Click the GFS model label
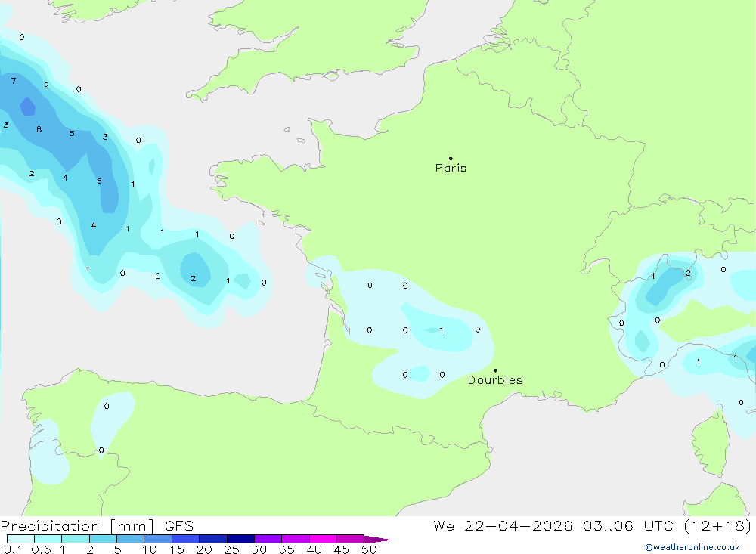Viewport: 756px width, 554px height. pyautogui.click(x=179, y=526)
